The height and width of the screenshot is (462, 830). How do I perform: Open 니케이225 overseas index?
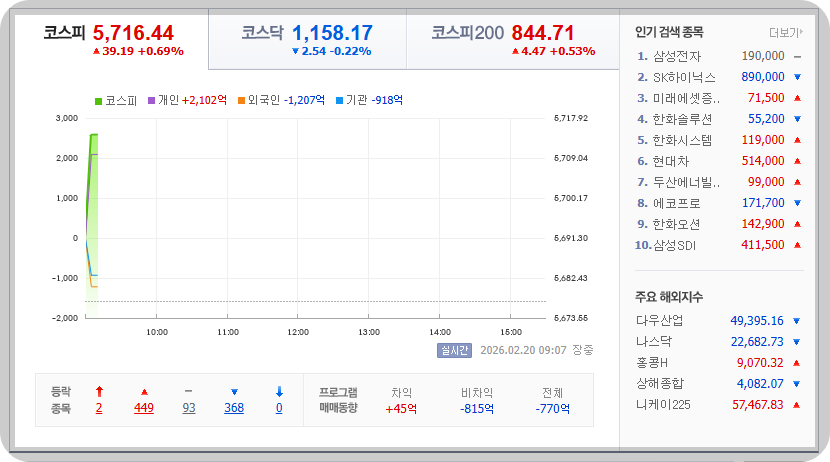coord(663,405)
